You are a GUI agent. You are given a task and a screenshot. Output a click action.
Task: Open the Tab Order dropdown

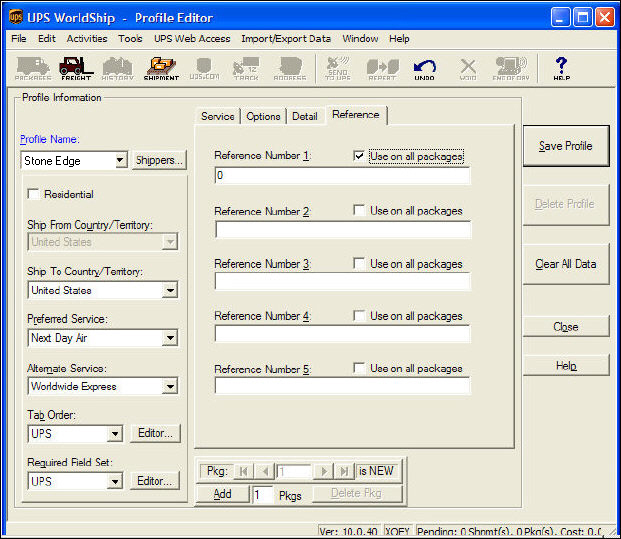pyautogui.click(x=114, y=434)
